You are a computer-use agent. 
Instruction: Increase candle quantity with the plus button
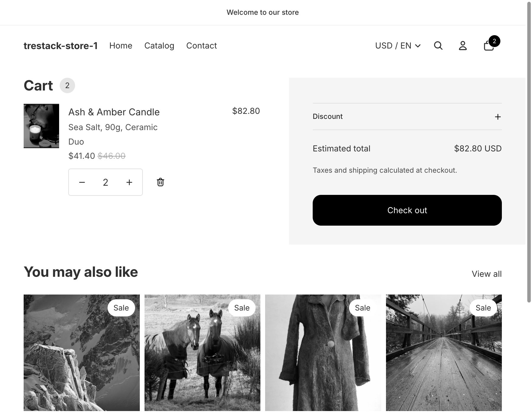[129, 182]
